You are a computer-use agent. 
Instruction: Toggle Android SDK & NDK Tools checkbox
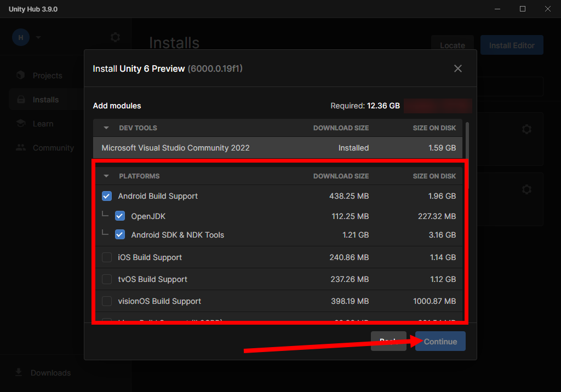coord(120,235)
